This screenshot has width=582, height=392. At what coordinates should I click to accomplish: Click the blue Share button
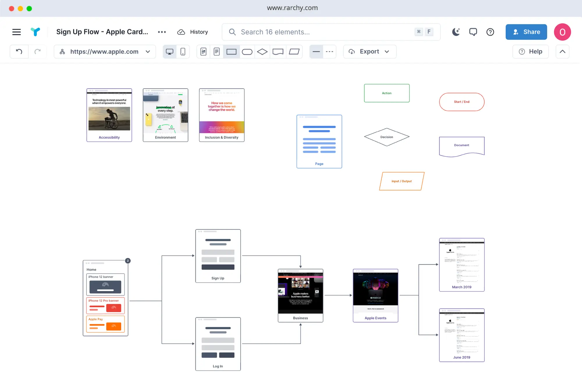pos(526,32)
